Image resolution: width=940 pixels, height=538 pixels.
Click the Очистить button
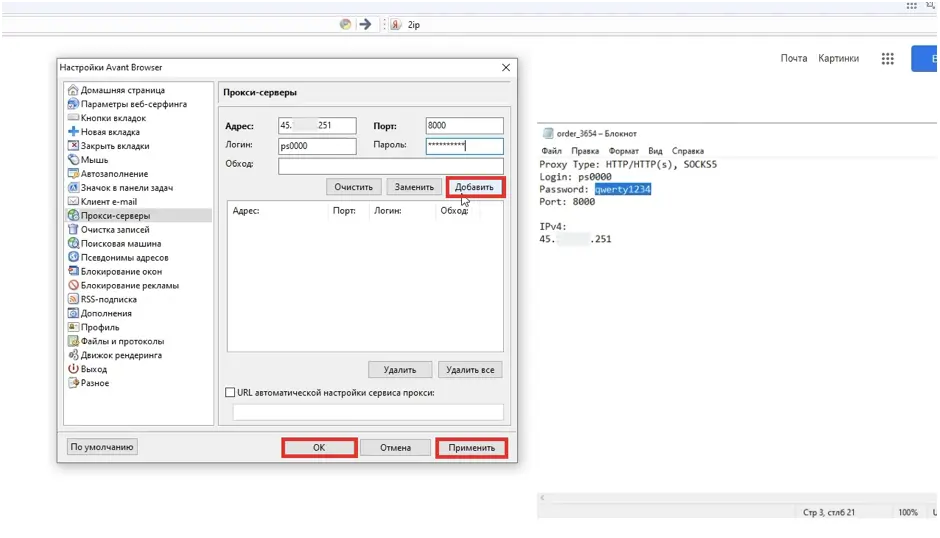tap(353, 187)
